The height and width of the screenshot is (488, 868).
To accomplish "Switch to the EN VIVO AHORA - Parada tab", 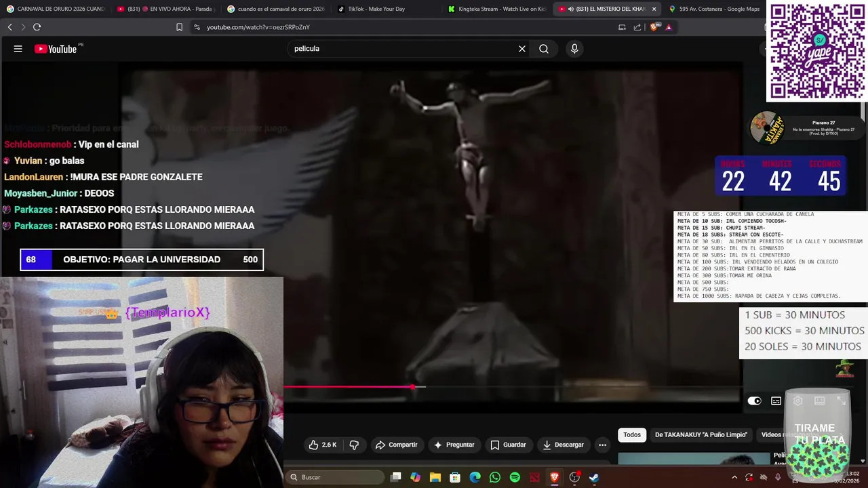I will tap(165, 9).
